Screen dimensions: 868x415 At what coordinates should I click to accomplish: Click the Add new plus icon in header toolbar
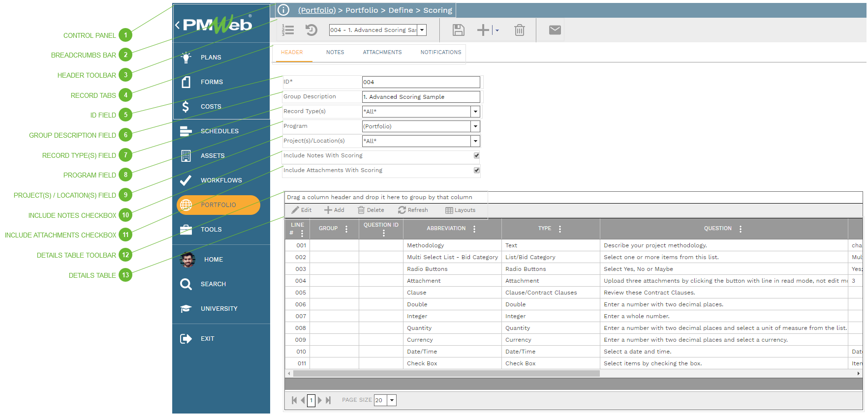pyautogui.click(x=483, y=30)
